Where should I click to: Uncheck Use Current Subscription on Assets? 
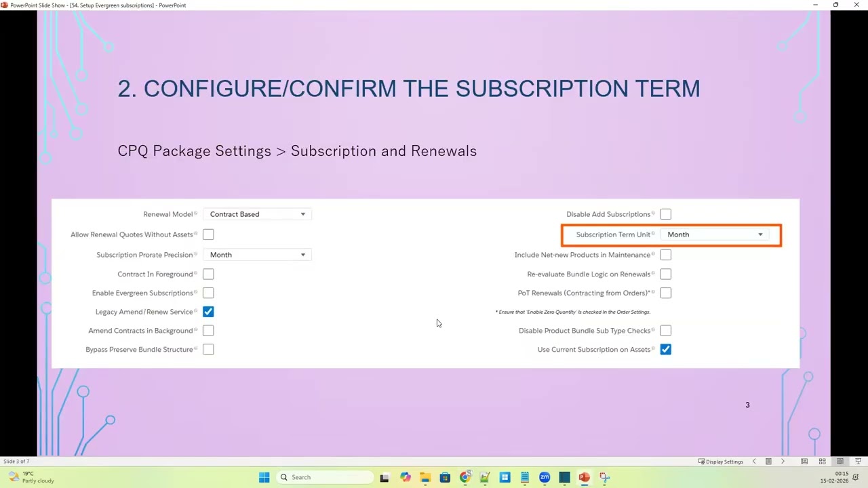[x=666, y=350]
